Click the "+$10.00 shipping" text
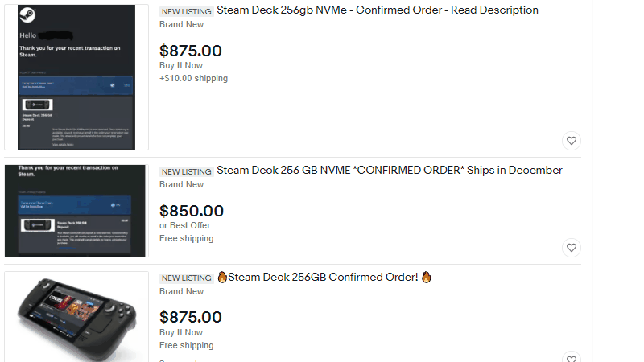This screenshot has width=644, height=362. 193,79
